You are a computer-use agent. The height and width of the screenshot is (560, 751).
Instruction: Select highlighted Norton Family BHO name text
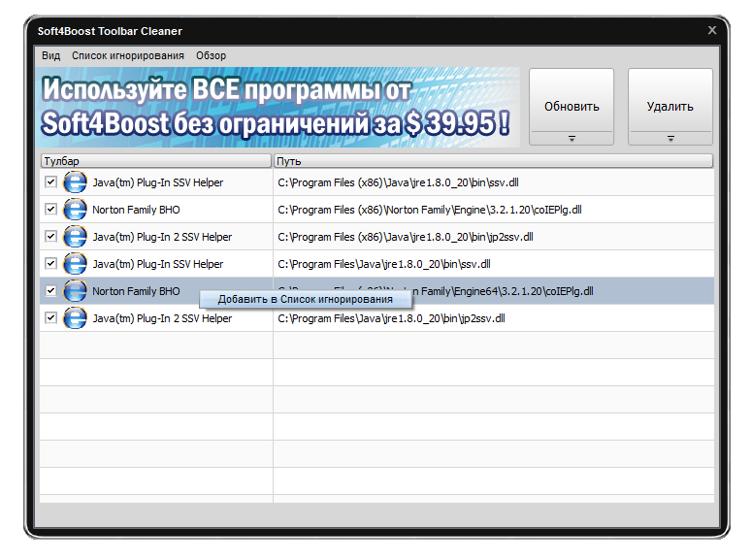pos(136,291)
